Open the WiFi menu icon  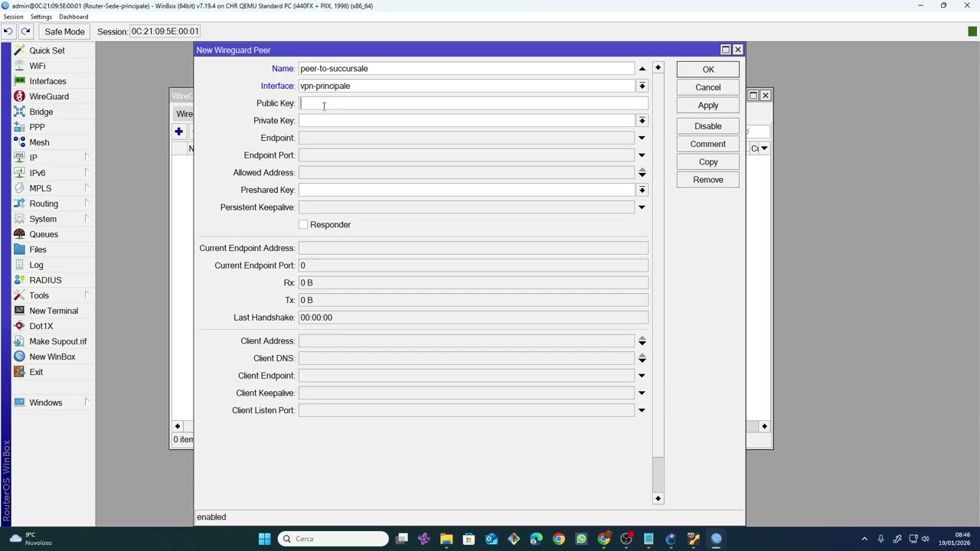pos(19,66)
